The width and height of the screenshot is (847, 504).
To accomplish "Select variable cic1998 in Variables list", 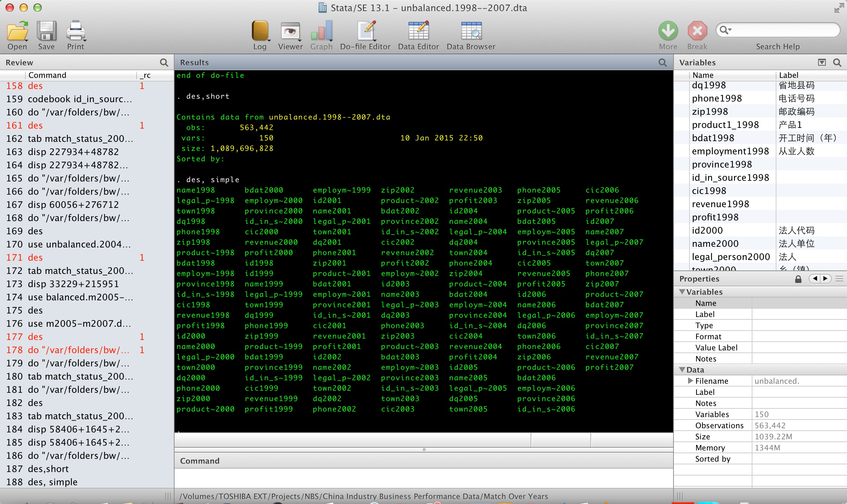I will 760,191.
